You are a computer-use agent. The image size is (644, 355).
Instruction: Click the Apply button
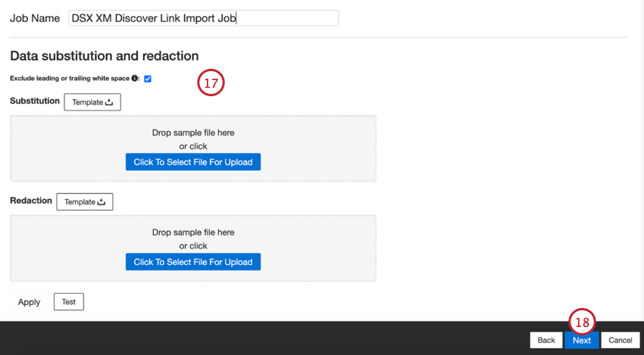29,302
